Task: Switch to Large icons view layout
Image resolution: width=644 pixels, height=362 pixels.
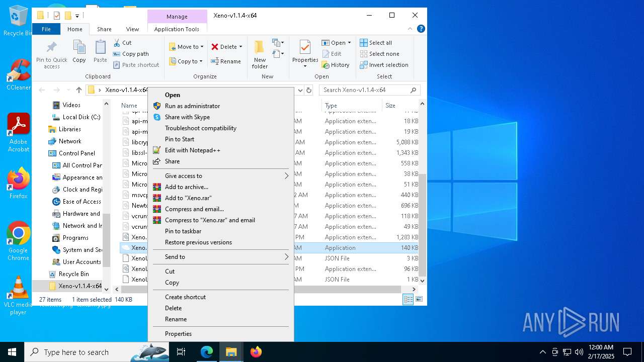Action: [419, 299]
